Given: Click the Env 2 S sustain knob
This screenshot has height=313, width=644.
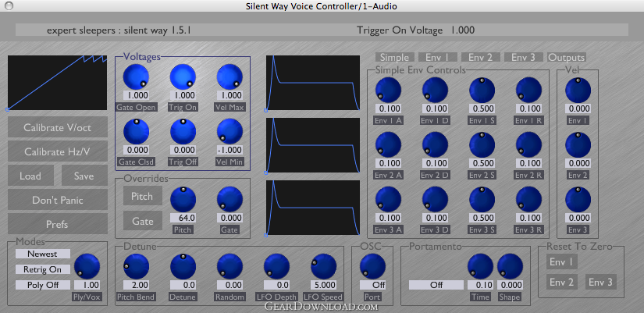Looking at the screenshot, I should click(x=482, y=144).
